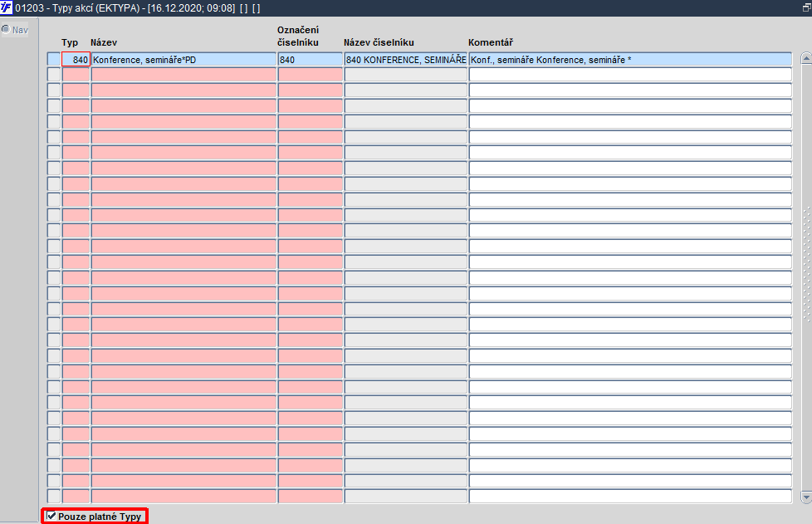Screen dimensions: 812x524
Task: Click the Označení číselníku column header
Action: (298, 37)
